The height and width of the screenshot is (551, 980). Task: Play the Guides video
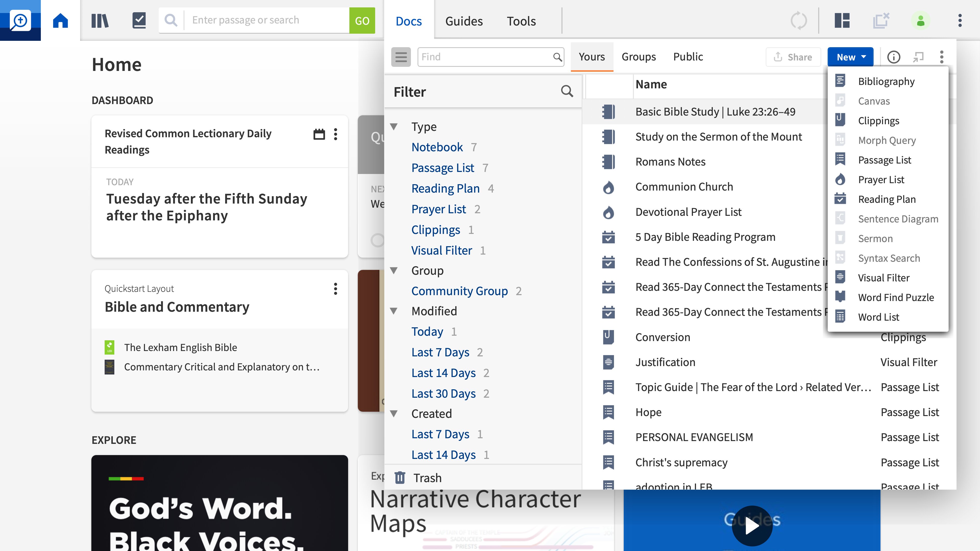click(x=752, y=526)
